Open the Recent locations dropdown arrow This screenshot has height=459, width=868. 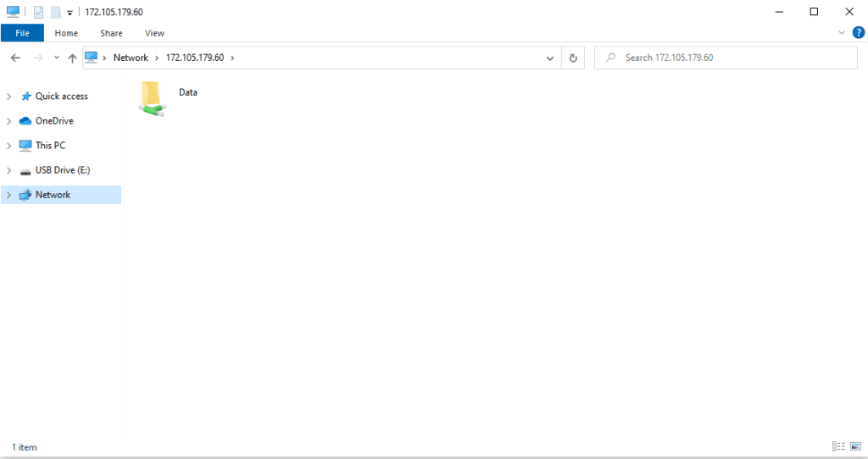pyautogui.click(x=57, y=58)
